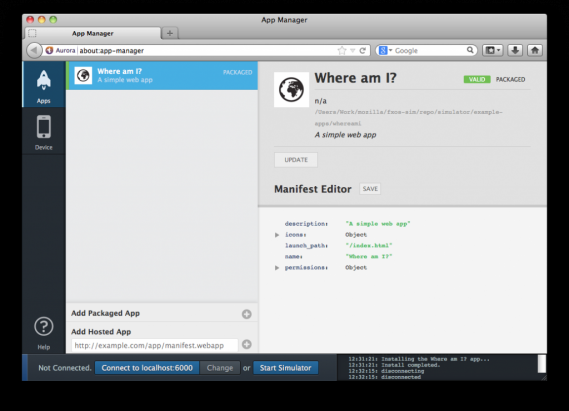Select the App Manager browser tab
Image resolution: width=569 pixels, height=411 pixels.
pyautogui.click(x=93, y=33)
